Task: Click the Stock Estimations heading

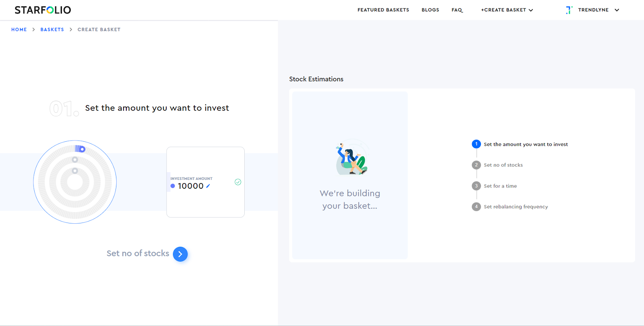Action: point(316,79)
